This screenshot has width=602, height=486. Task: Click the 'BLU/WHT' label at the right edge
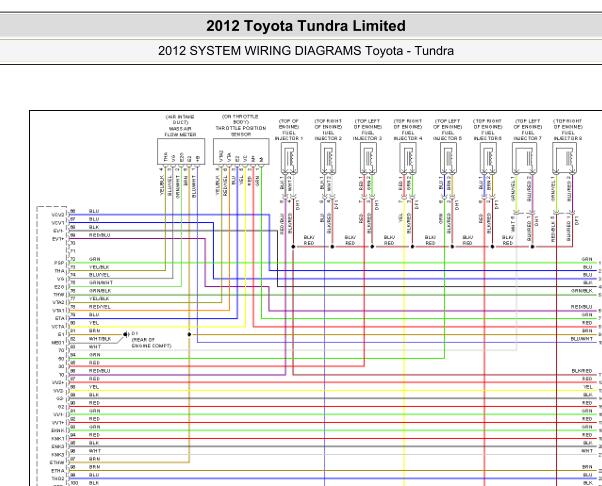582,339
